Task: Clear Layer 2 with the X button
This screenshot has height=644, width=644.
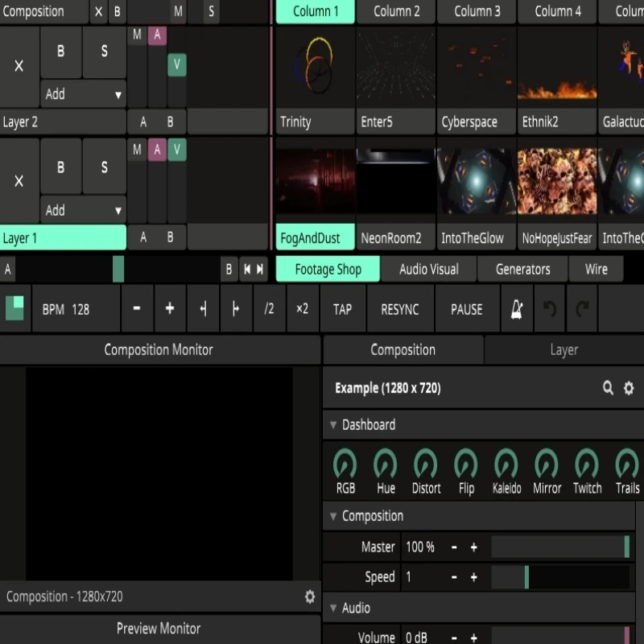Action: coord(19,66)
